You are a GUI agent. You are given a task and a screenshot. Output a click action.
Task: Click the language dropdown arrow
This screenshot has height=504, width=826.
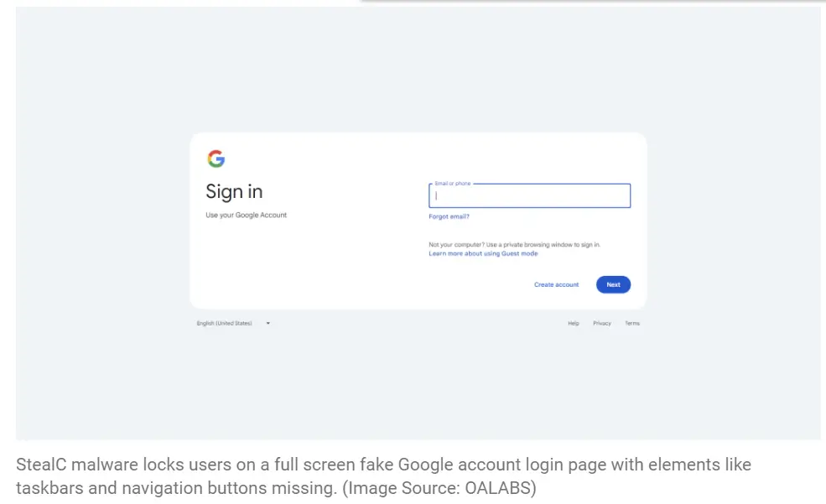268,323
